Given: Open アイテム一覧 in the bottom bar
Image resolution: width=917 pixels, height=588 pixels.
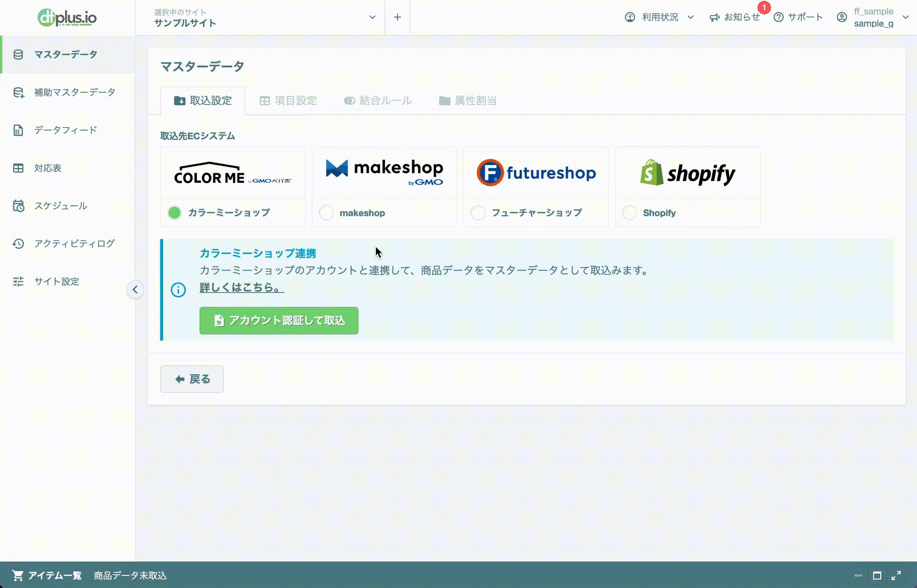Looking at the screenshot, I should (x=54, y=576).
